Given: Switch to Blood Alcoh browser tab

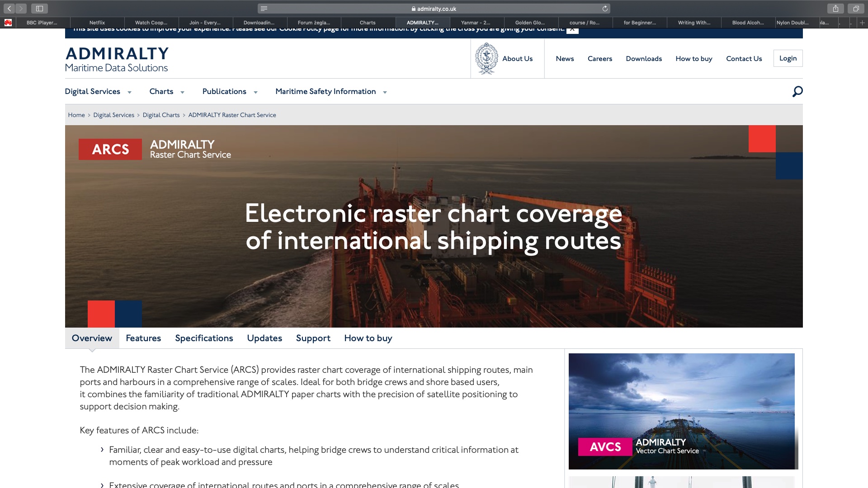Looking at the screenshot, I should click(x=748, y=23).
